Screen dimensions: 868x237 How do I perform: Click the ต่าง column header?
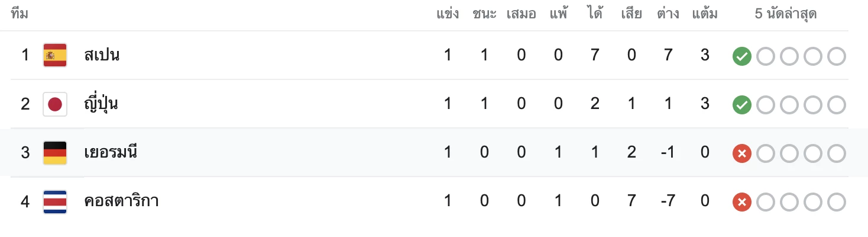tap(668, 14)
